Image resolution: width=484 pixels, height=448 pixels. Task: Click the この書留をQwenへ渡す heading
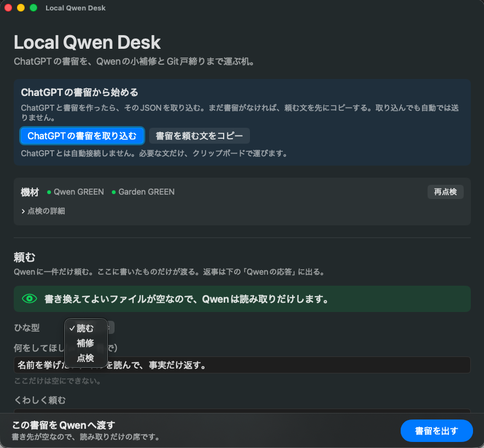64,425
